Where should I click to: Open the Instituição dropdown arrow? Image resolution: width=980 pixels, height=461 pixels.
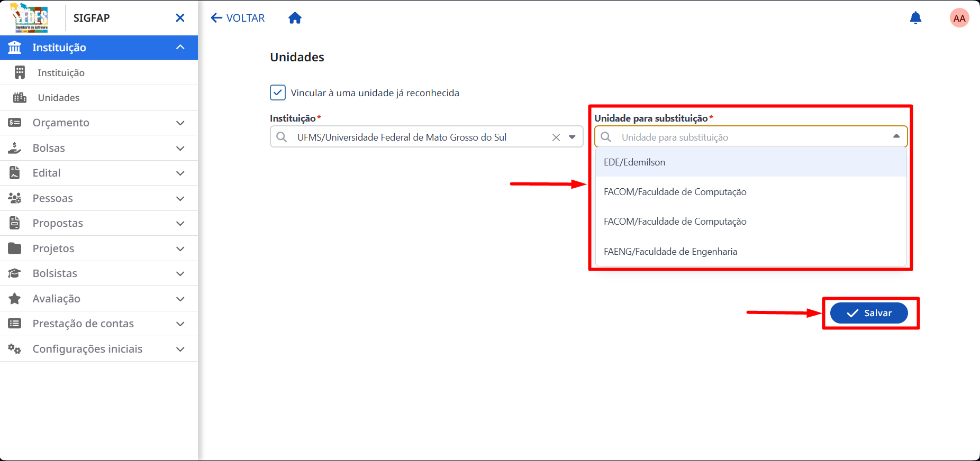pyautogui.click(x=572, y=137)
